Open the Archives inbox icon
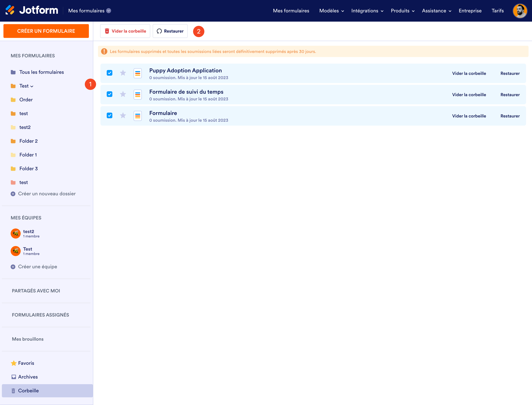532x405 pixels. click(14, 377)
